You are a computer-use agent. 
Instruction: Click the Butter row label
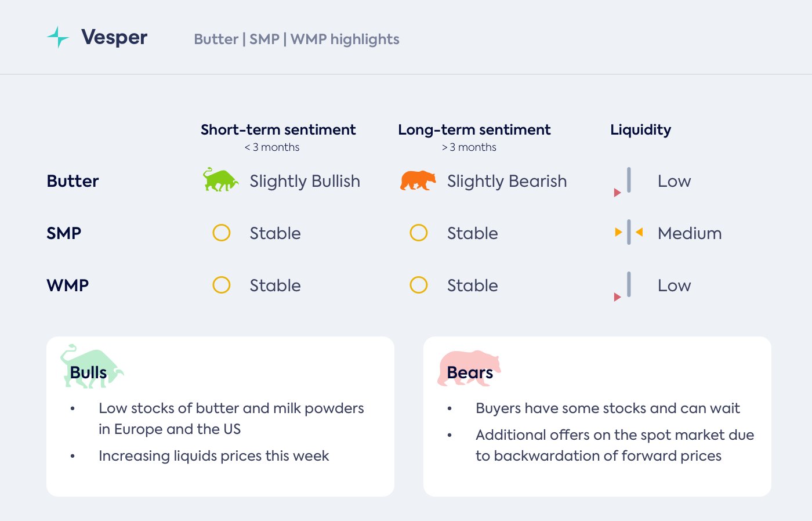tap(72, 181)
